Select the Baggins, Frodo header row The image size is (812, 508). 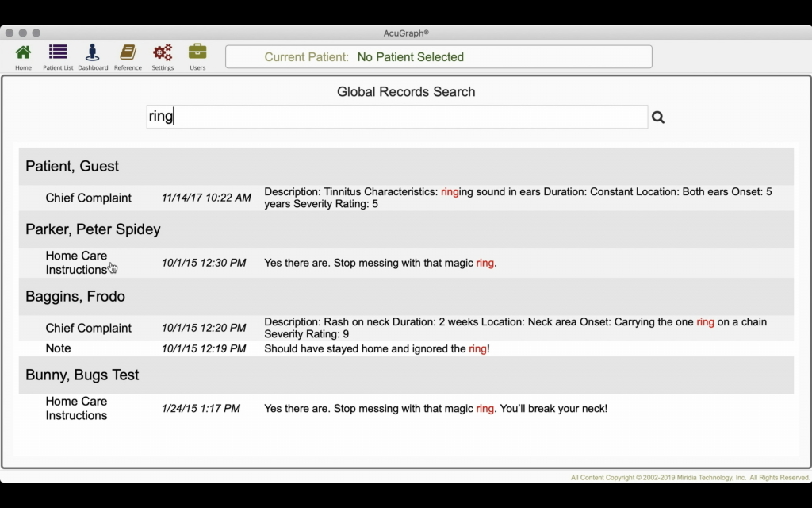tap(406, 297)
